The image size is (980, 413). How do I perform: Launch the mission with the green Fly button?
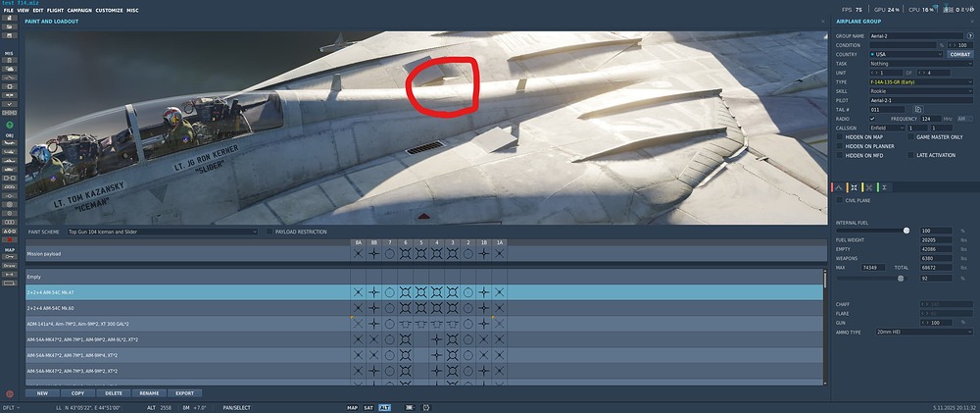click(10, 126)
